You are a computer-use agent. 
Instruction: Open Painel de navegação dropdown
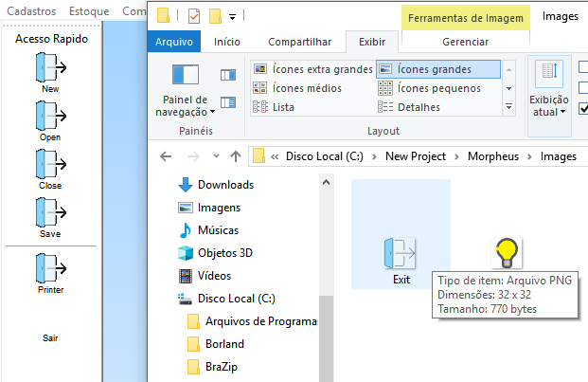pos(186,90)
